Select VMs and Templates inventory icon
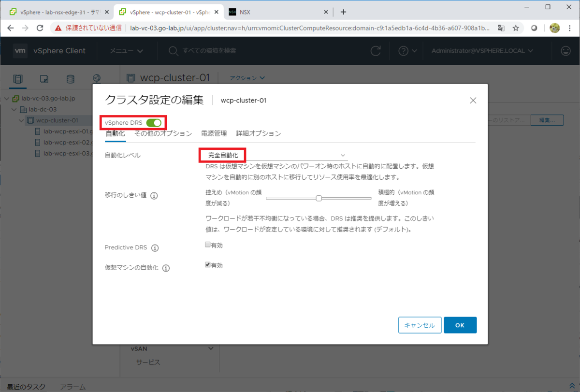The width and height of the screenshot is (580, 392). coord(44,79)
